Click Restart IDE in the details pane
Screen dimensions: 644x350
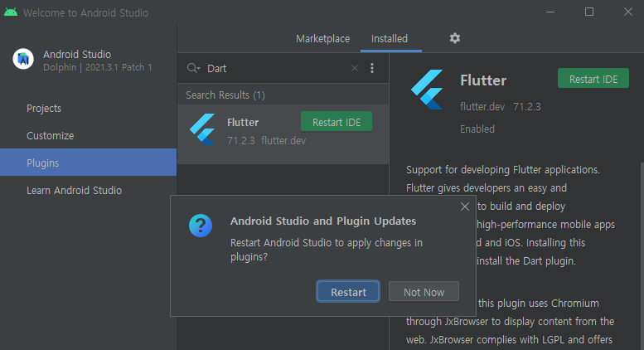point(593,79)
